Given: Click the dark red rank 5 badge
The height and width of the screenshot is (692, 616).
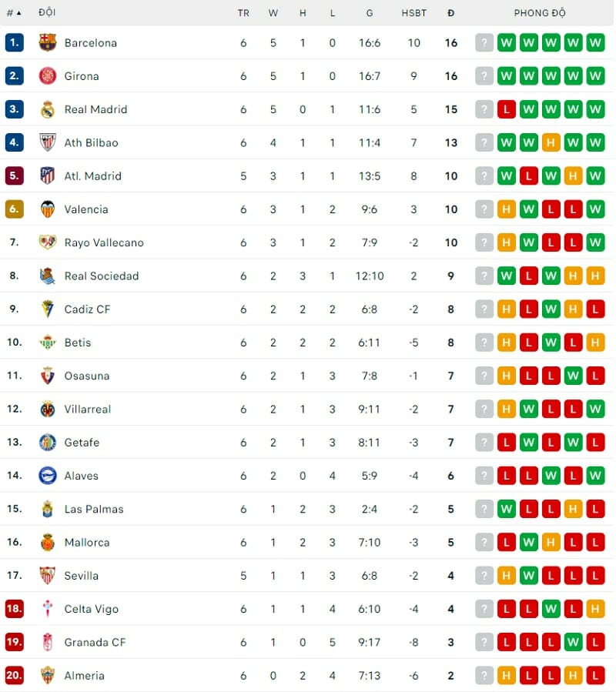Looking at the screenshot, I should [14, 176].
